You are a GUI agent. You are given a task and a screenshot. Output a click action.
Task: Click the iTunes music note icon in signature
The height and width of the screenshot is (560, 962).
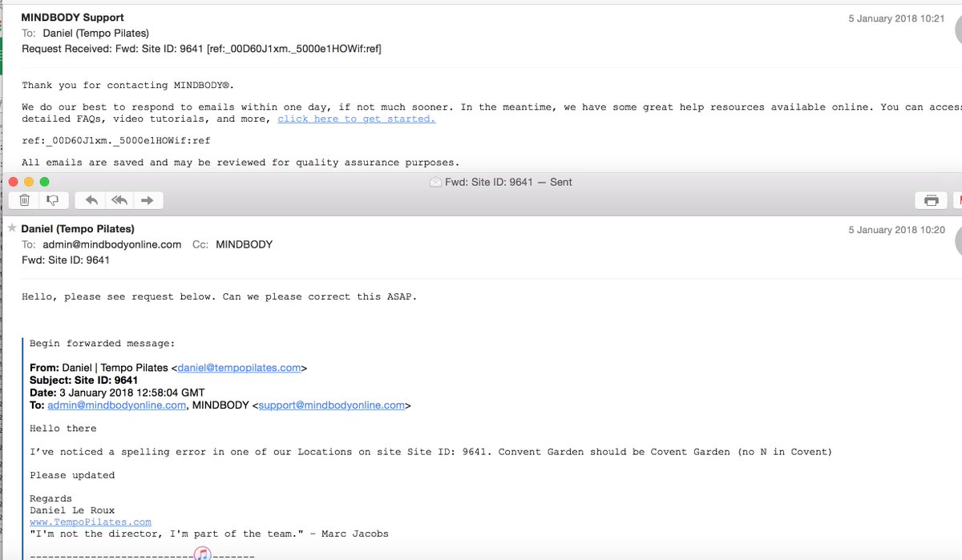[x=203, y=554]
